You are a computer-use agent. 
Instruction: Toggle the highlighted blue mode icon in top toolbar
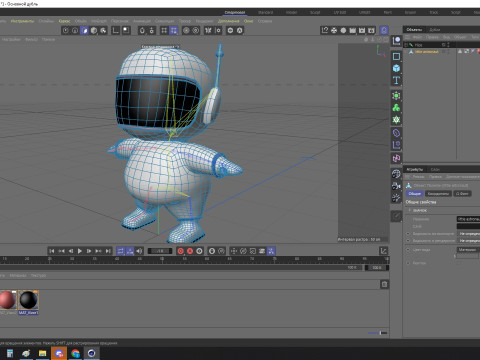pos(84,30)
